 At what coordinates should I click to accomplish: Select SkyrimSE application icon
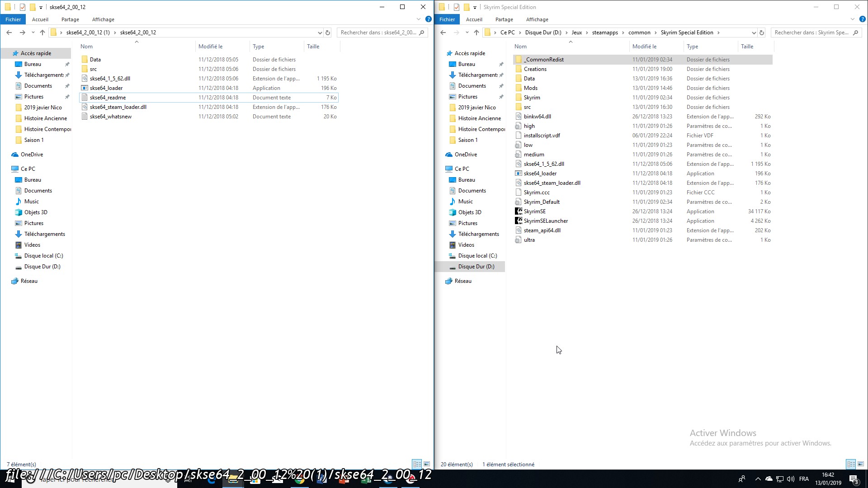point(519,211)
